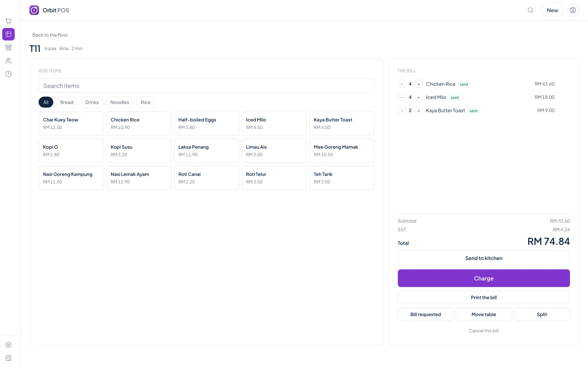The height and width of the screenshot is (368, 588).
Task: Open the archive box icon in sidebar
Action: [x=9, y=47]
